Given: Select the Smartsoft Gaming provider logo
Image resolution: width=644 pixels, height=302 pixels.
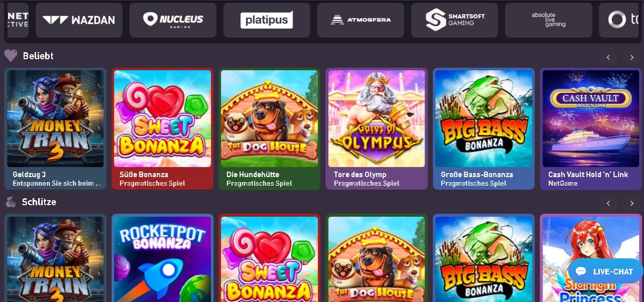Looking at the screenshot, I should [454, 20].
